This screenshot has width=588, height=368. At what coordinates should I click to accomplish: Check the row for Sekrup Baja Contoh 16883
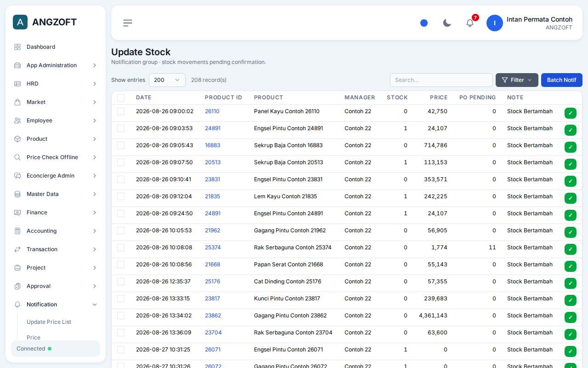(121, 145)
